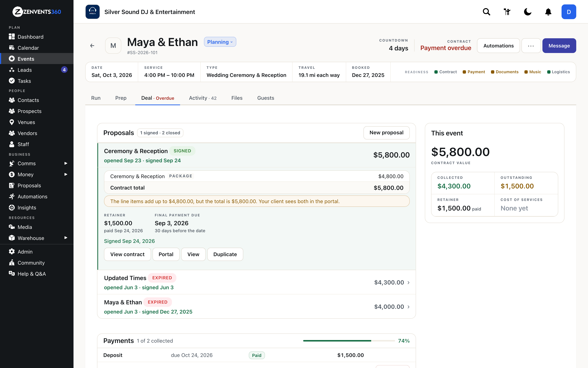Image resolution: width=588 pixels, height=368 pixels.
Task: Toggle dark mode moon icon
Action: tap(528, 12)
